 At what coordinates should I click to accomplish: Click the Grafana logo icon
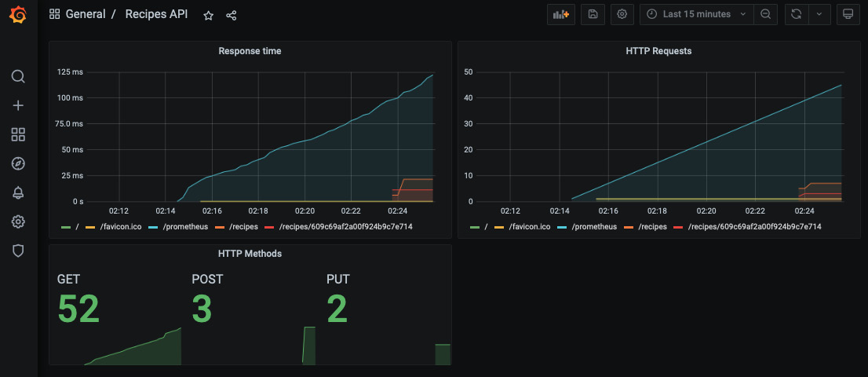pos(18,15)
